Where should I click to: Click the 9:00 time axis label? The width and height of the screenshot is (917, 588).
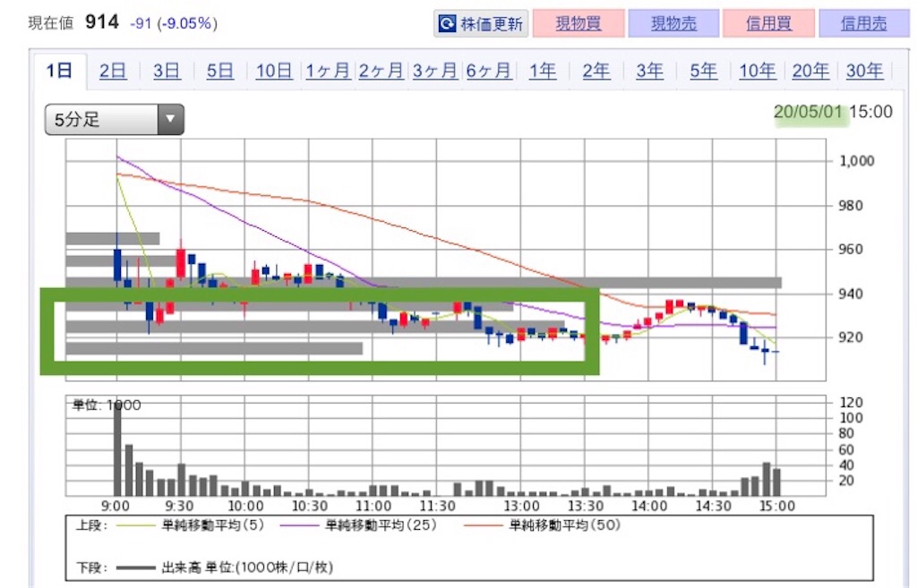[x=116, y=506]
